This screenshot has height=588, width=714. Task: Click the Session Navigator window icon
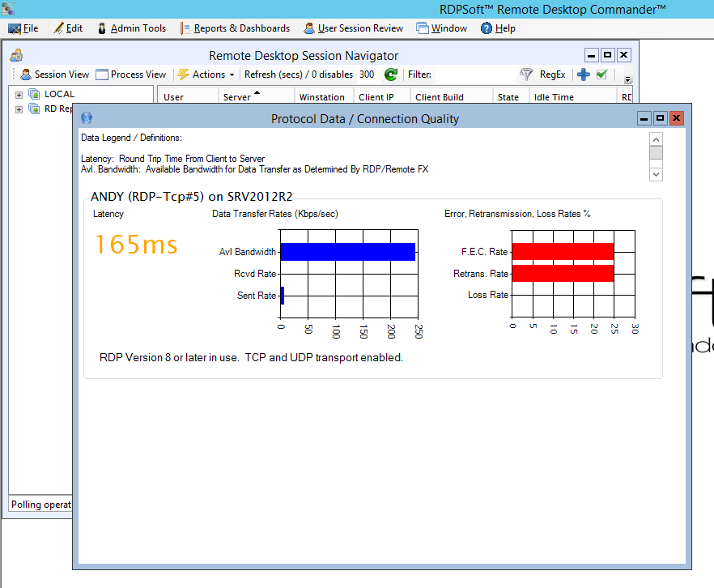(16, 56)
